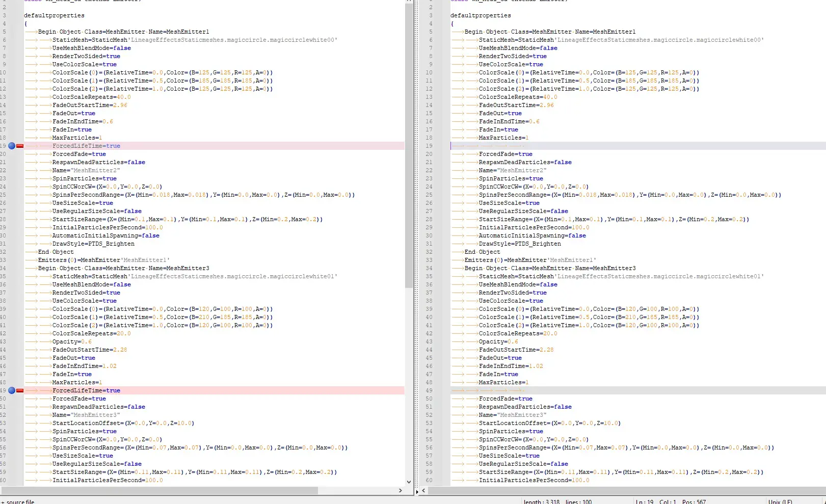Click 'End Object' on right pane line 32
This screenshot has height=504, width=826.
click(x=482, y=252)
